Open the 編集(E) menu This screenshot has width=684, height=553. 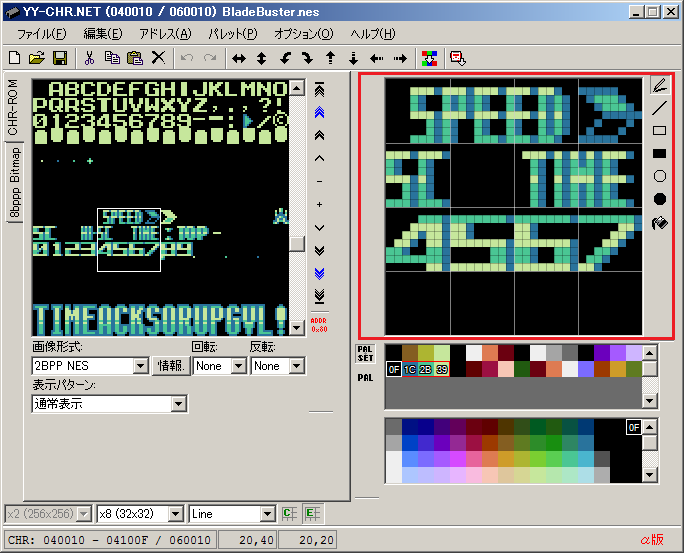click(103, 34)
